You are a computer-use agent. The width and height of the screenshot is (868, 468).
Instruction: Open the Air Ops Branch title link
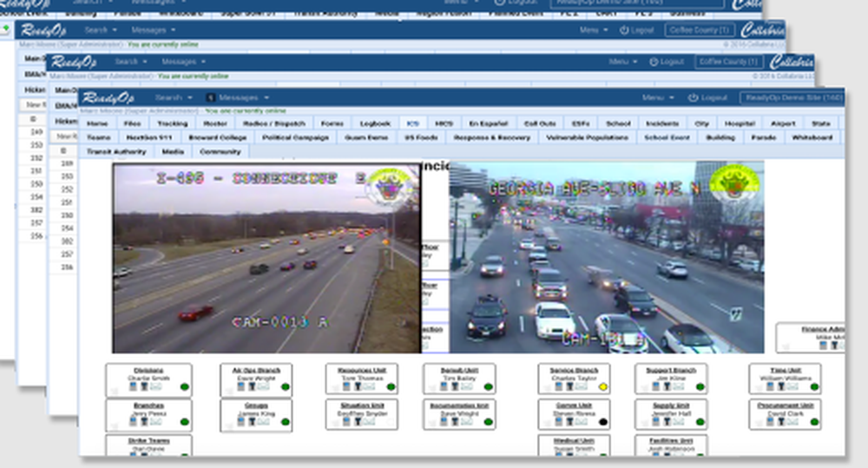(x=256, y=370)
